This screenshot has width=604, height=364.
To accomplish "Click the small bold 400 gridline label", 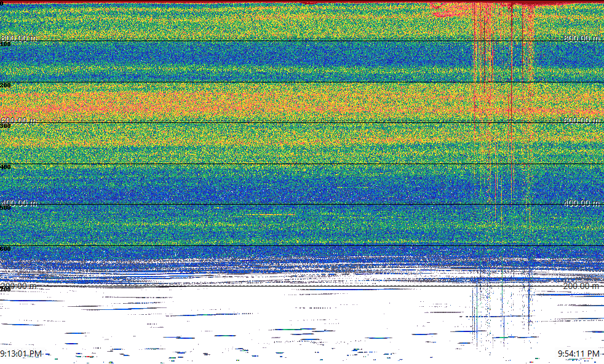I will [x=6, y=167].
